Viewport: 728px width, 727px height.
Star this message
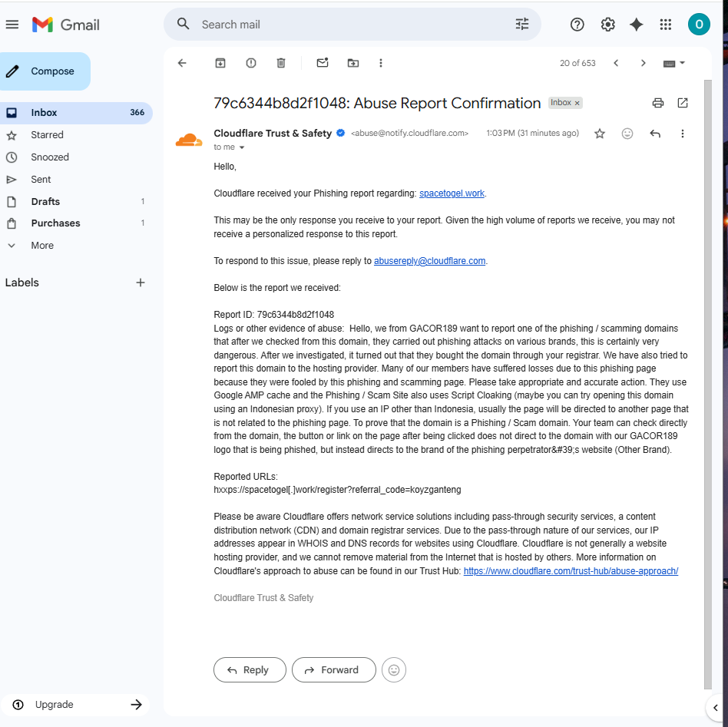[600, 134]
